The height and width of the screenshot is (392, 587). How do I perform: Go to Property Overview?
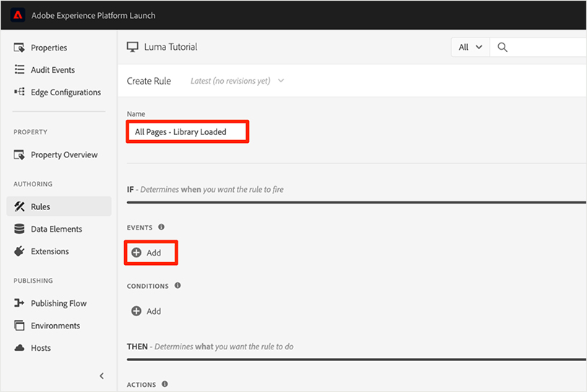click(x=64, y=154)
